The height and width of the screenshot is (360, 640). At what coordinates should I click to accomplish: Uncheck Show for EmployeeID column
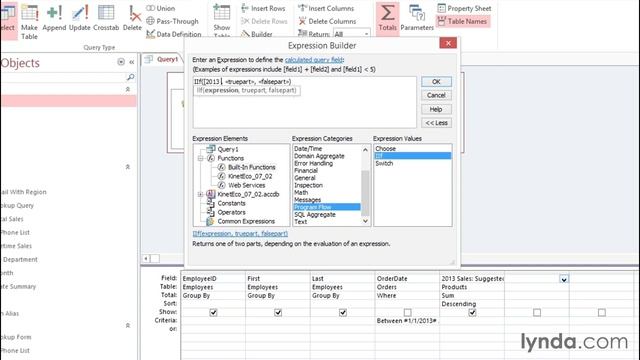213,312
